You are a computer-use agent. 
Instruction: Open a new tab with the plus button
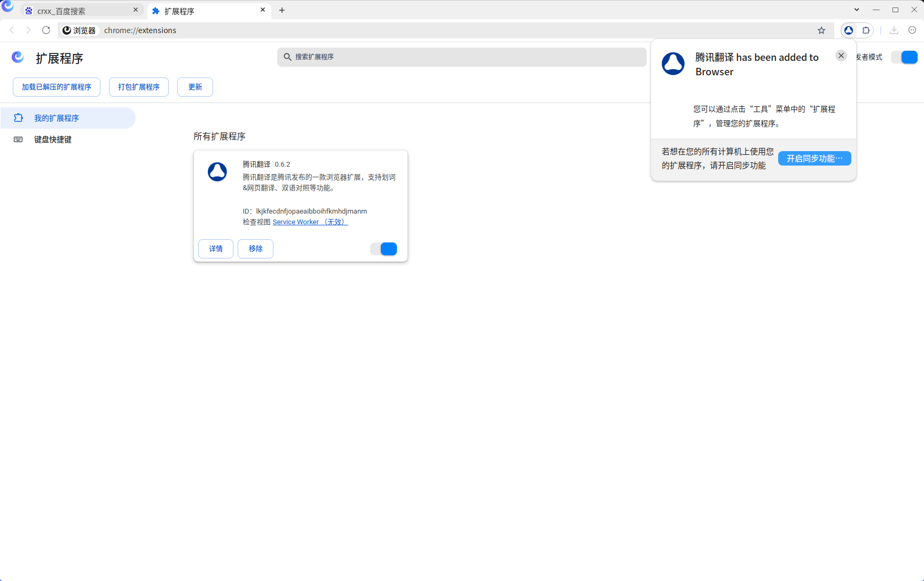282,10
